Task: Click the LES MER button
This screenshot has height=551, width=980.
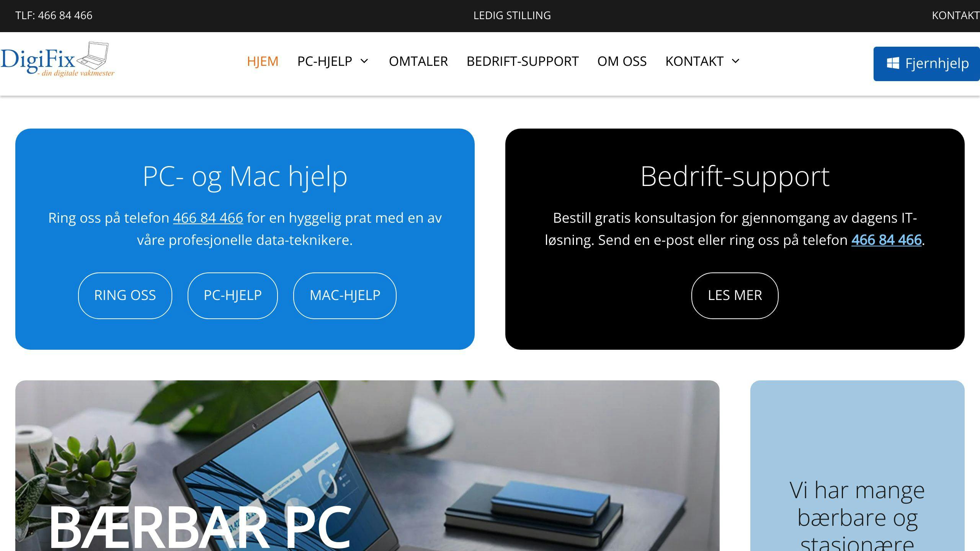Action: point(734,295)
